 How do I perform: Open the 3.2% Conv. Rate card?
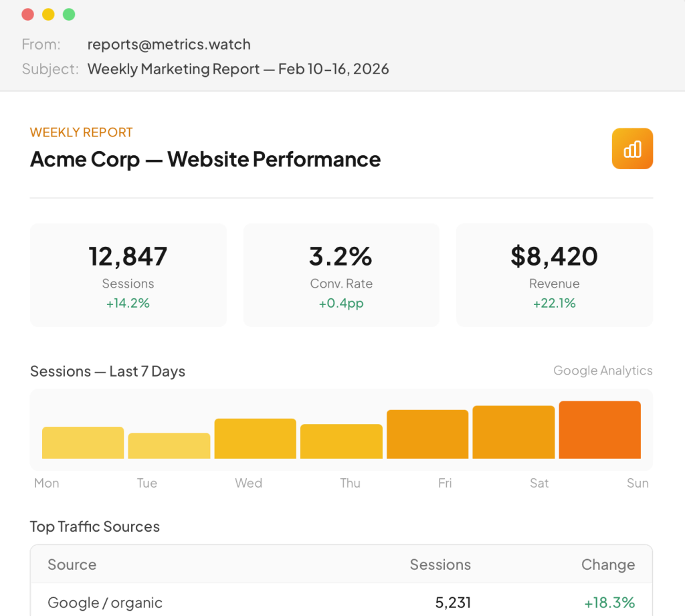pos(341,275)
